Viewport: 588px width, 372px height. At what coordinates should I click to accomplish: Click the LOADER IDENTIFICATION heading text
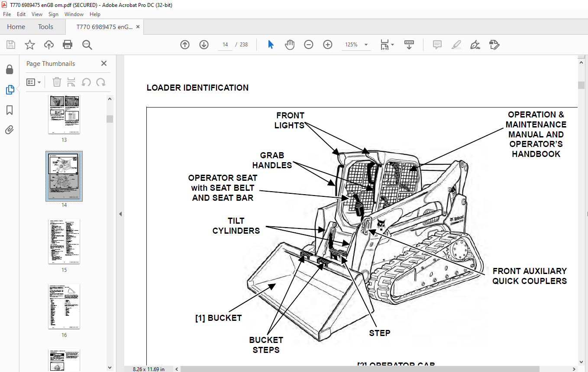tap(197, 88)
